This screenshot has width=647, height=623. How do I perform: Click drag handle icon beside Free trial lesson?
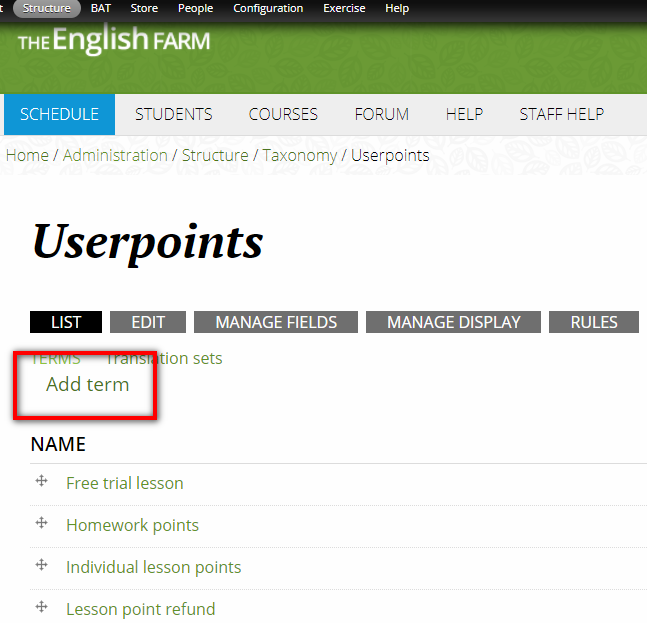pyautogui.click(x=42, y=481)
